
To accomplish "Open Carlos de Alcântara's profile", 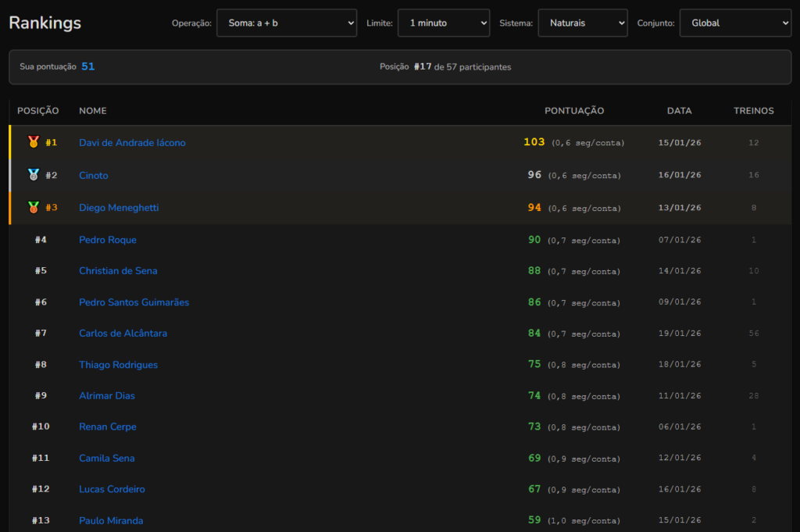I will tap(123, 334).
